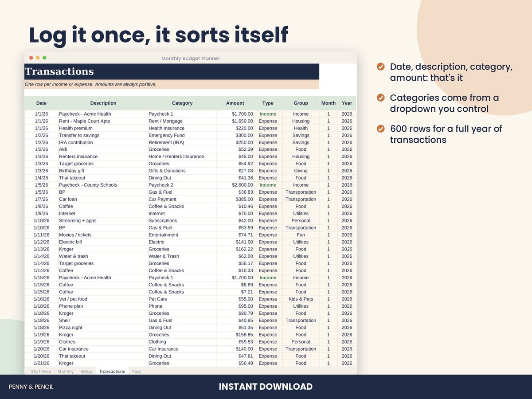Select the Description column header
The width and height of the screenshot is (532, 399).
(103, 103)
